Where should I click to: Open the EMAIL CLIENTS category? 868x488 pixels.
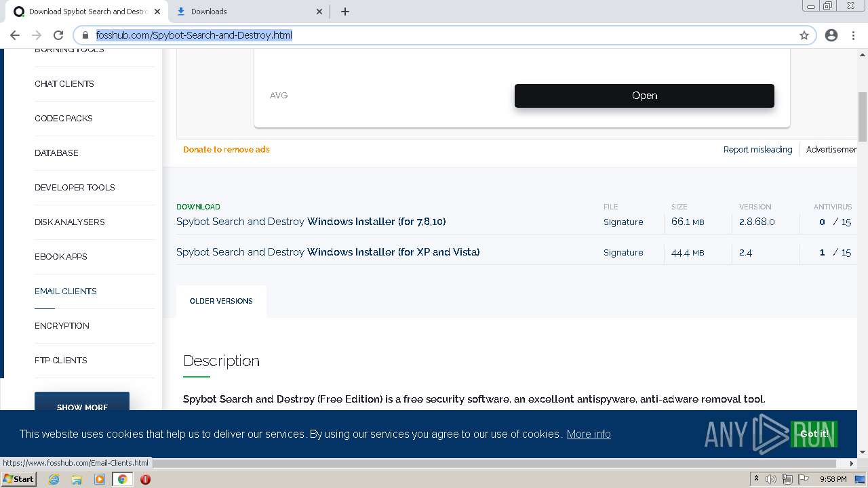[x=66, y=291]
